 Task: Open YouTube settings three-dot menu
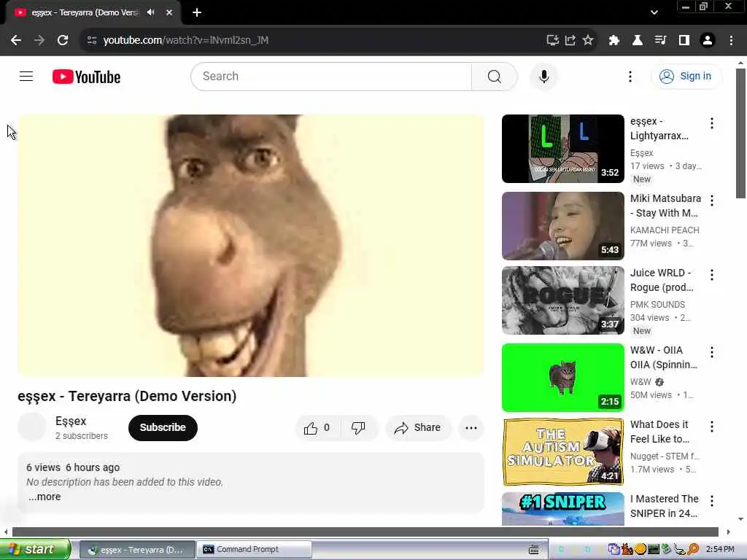tap(630, 76)
